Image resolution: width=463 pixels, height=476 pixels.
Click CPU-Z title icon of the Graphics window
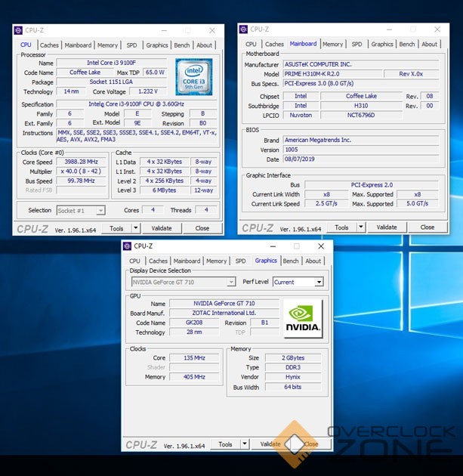click(x=127, y=246)
